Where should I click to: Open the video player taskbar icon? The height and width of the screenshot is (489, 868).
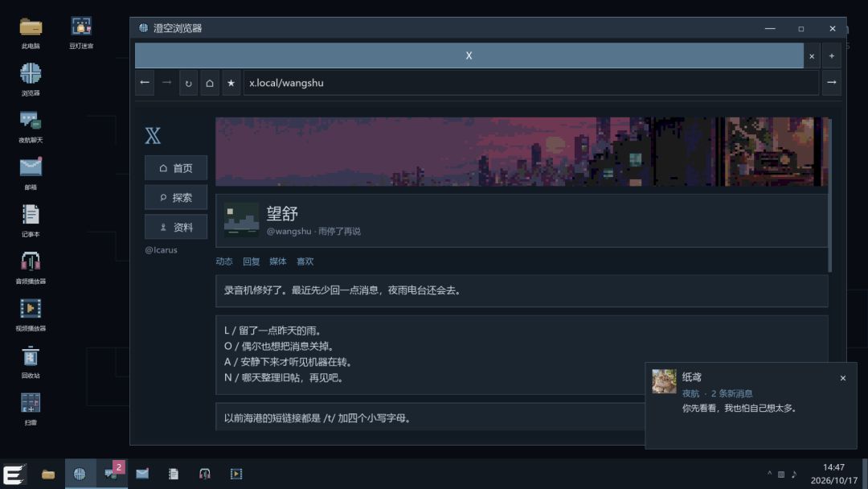pyautogui.click(x=236, y=474)
